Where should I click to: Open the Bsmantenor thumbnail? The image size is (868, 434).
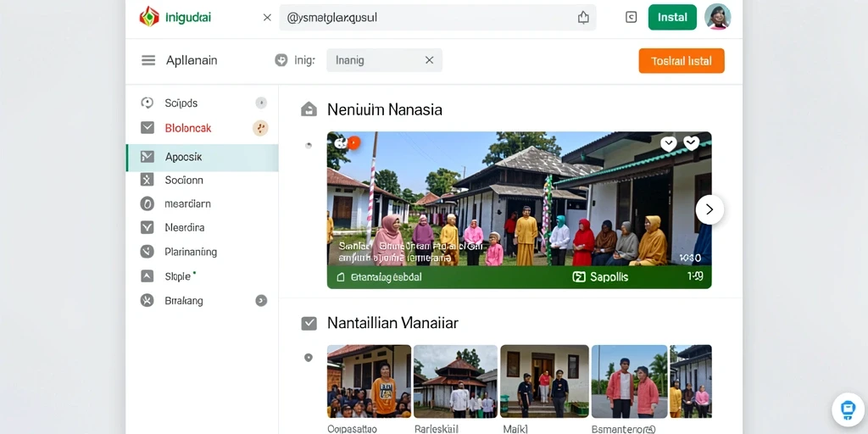pyautogui.click(x=630, y=381)
